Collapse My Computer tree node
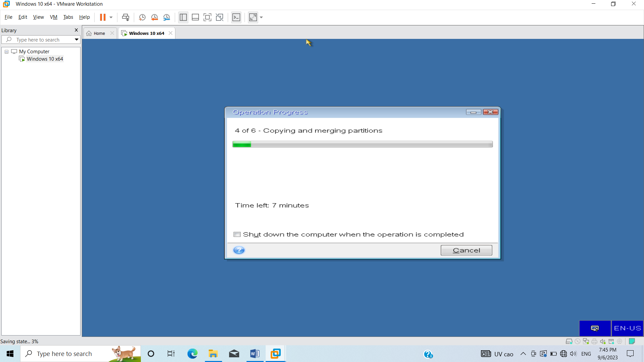This screenshot has height=362, width=644. [x=6, y=52]
